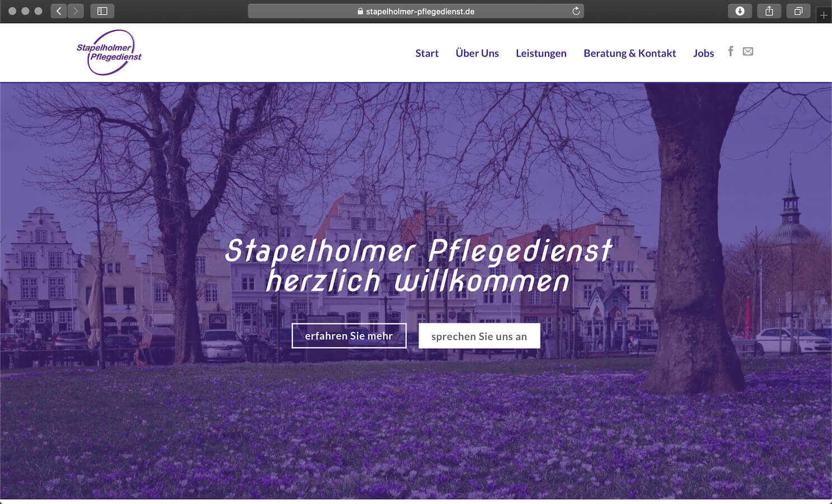Click the Stapelholmer Pflegedienst logo
Image resolution: width=832 pixels, height=504 pixels.
[109, 53]
